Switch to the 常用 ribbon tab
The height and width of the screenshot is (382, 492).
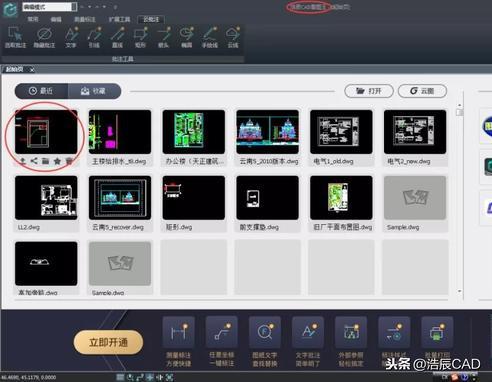pos(33,19)
